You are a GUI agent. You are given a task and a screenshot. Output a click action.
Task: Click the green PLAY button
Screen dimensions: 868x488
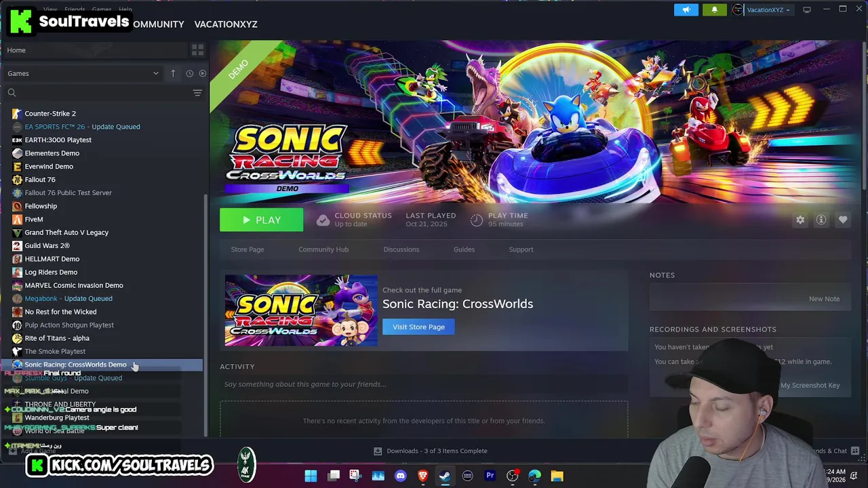261,220
